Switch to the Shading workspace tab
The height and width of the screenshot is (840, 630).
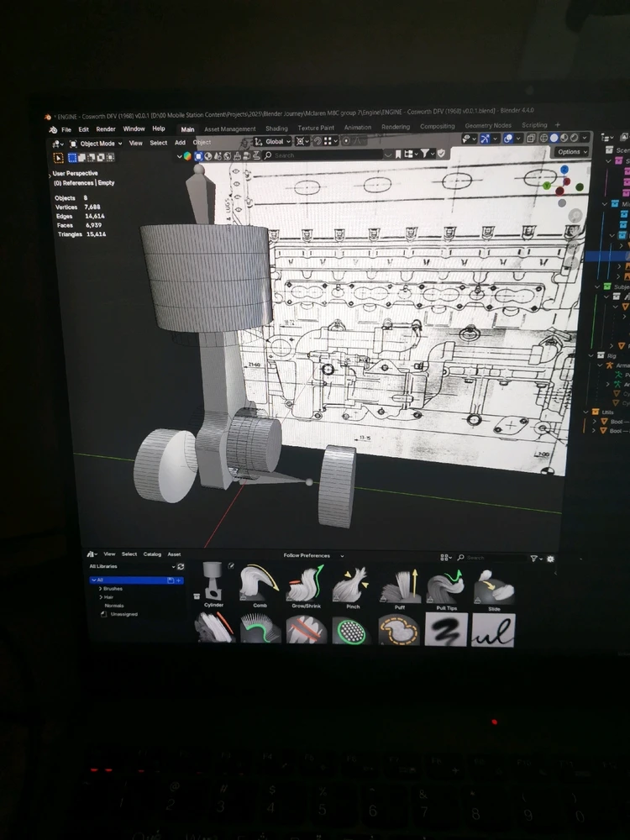pos(276,129)
